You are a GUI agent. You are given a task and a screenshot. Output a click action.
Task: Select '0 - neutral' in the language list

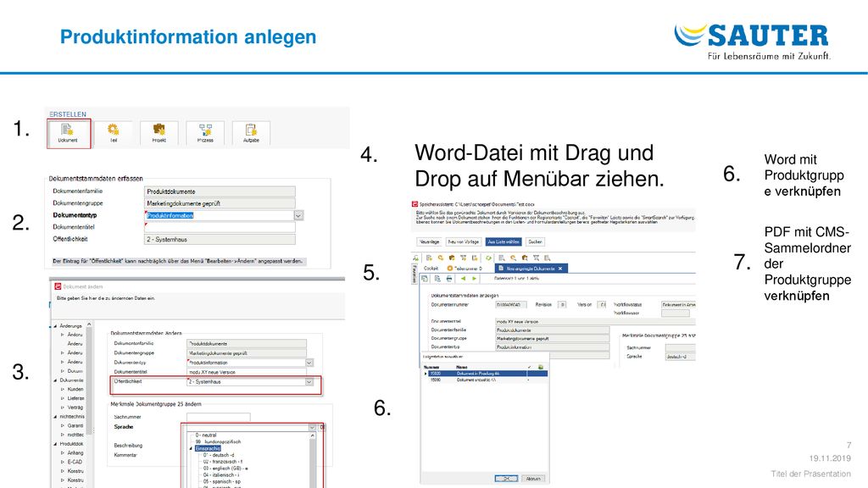pyautogui.click(x=205, y=435)
